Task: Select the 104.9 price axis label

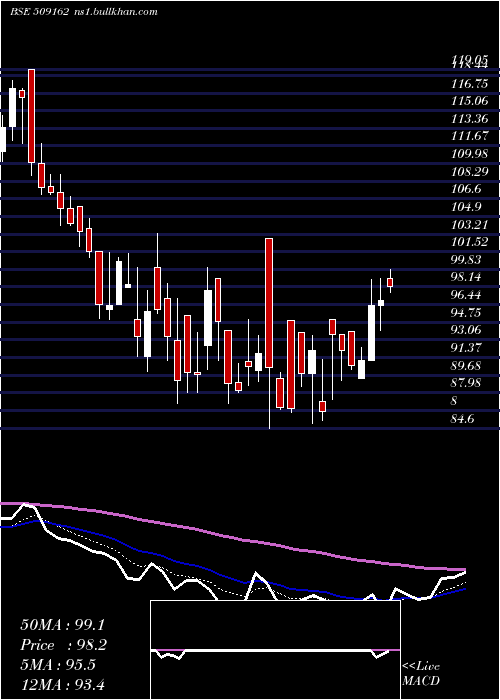Action: tap(466, 207)
